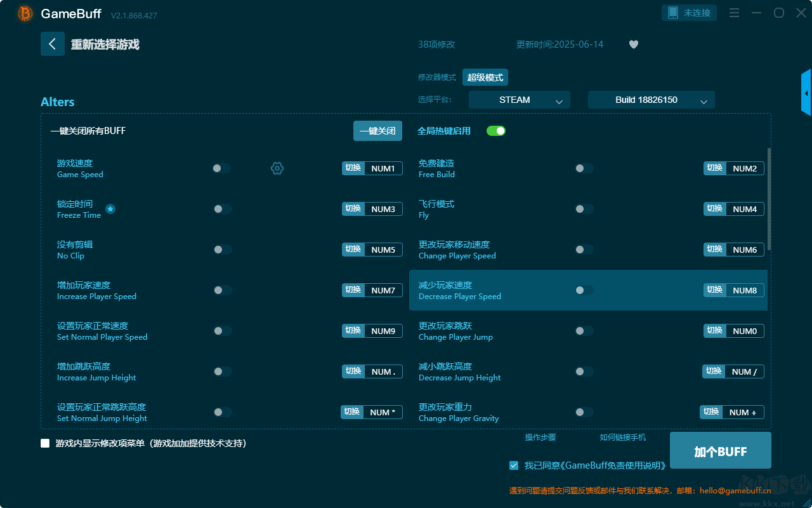Change the NUM3 hotkey for Freeze Time
Viewport: 812px width, 508px height.
(x=383, y=209)
